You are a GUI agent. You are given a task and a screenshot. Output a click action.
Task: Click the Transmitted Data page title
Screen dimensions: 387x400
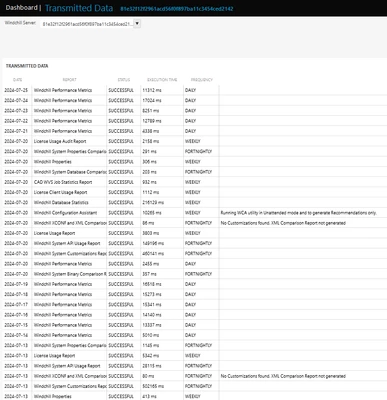click(x=79, y=8)
